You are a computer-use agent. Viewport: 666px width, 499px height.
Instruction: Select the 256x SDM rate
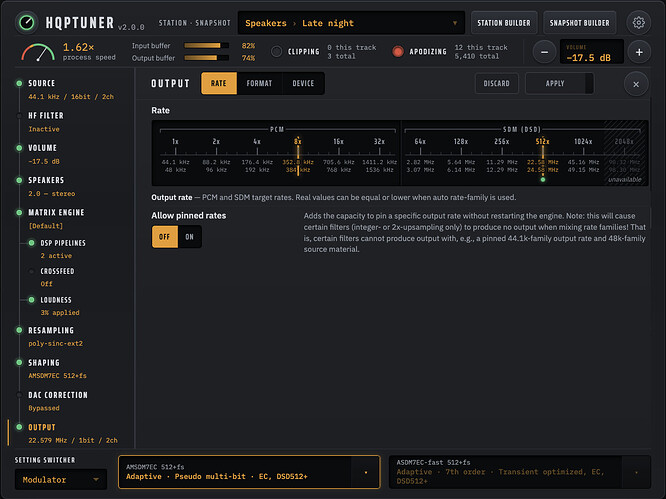click(x=502, y=155)
